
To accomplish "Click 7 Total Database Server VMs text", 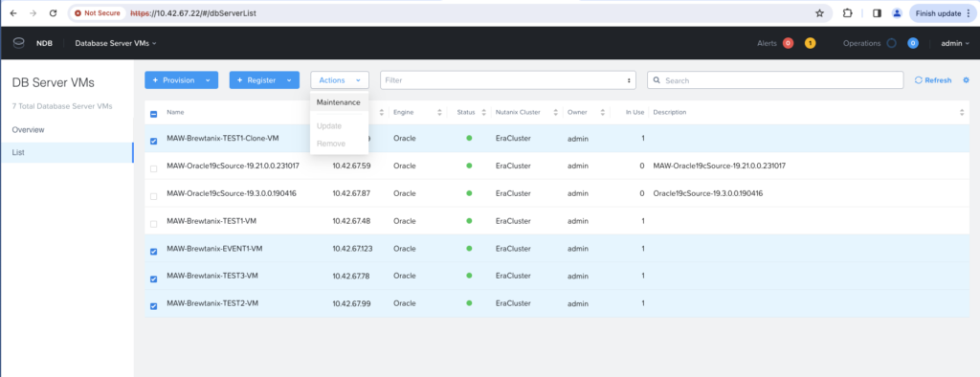I will pyautogui.click(x=62, y=106).
